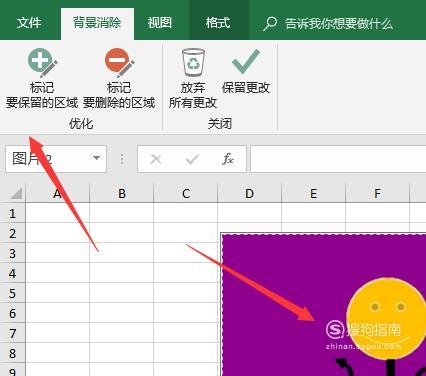Viewport: 426px width, 376px height.
Task: Click the formula bar vertical dots handle
Action: coord(122,159)
